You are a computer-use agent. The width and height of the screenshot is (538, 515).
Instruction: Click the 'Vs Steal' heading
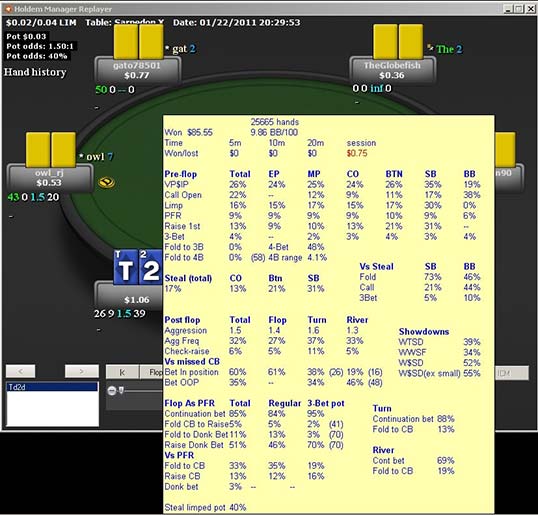click(x=376, y=266)
